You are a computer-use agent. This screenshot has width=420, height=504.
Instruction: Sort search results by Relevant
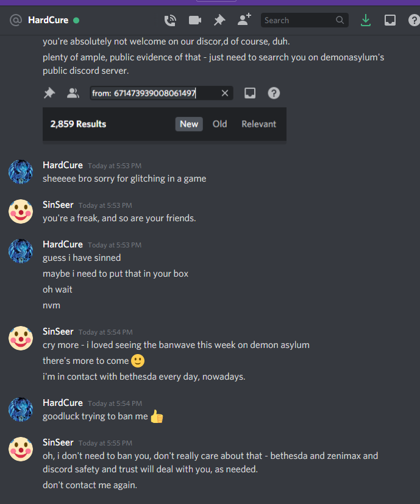pos(258,124)
